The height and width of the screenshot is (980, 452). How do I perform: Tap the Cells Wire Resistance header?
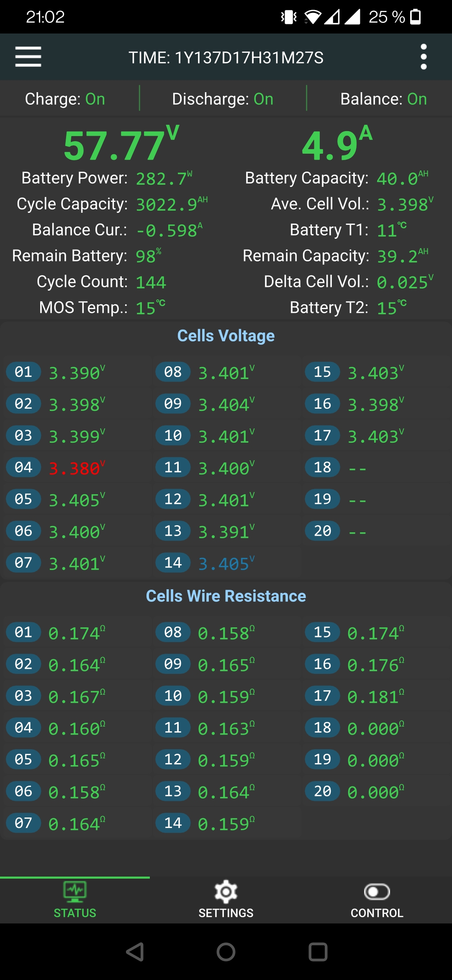pos(226,596)
